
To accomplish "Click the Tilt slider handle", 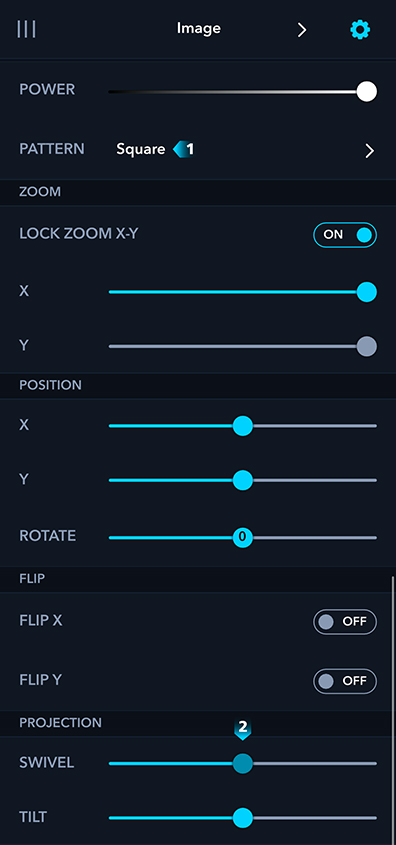I will click(242, 818).
